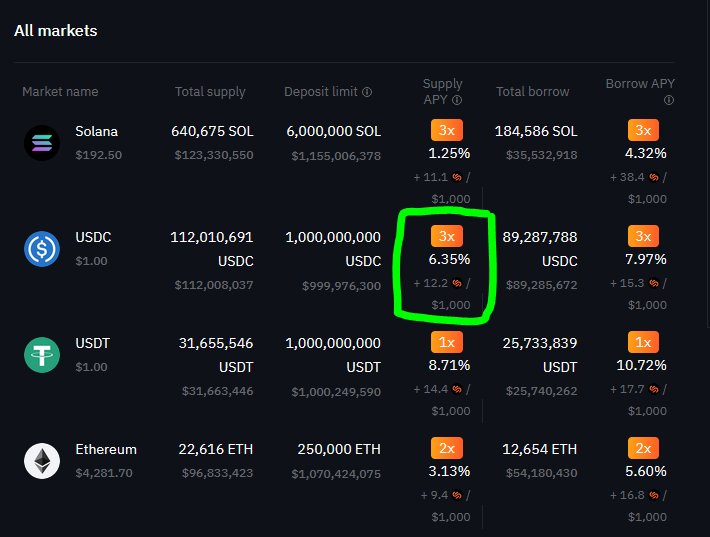Click the 1x badge in USDT Supply APY
The height and width of the screenshot is (537, 710).
click(447, 342)
